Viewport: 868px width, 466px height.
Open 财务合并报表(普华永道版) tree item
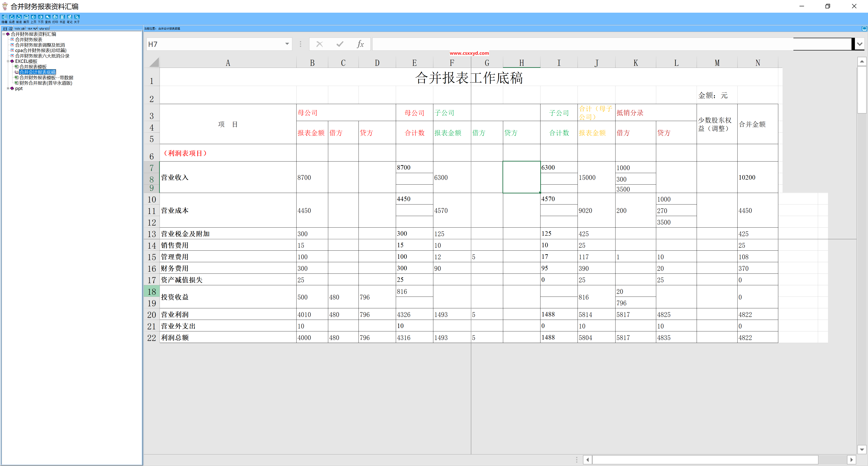46,83
